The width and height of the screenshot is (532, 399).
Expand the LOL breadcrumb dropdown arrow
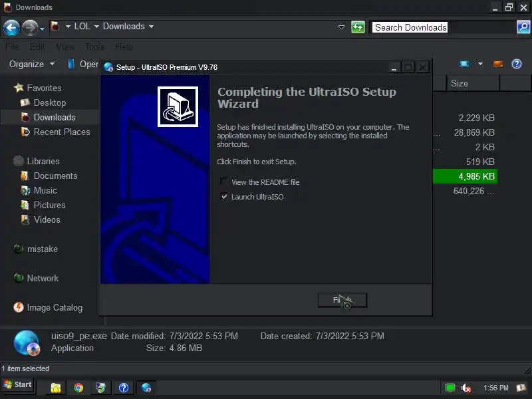tap(96, 27)
